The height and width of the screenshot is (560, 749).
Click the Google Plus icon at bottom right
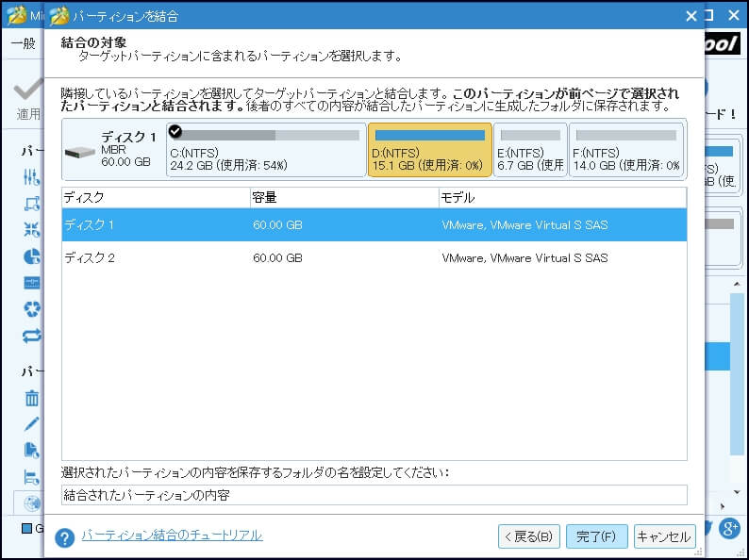[x=727, y=528]
